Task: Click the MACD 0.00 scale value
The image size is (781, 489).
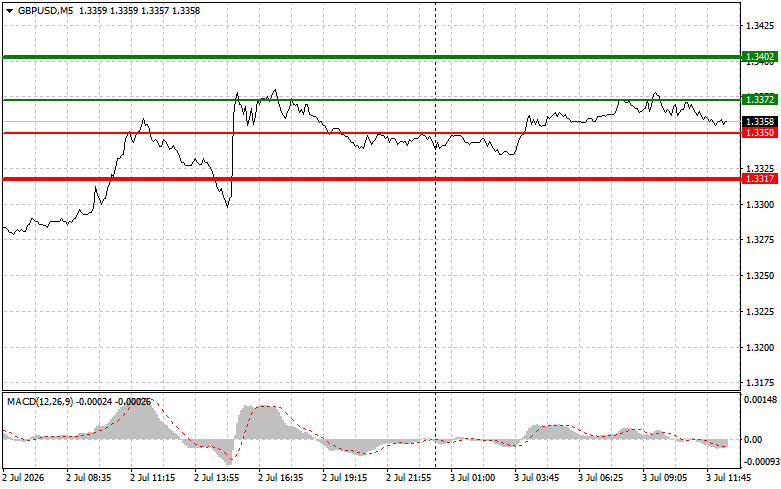Action: click(753, 440)
